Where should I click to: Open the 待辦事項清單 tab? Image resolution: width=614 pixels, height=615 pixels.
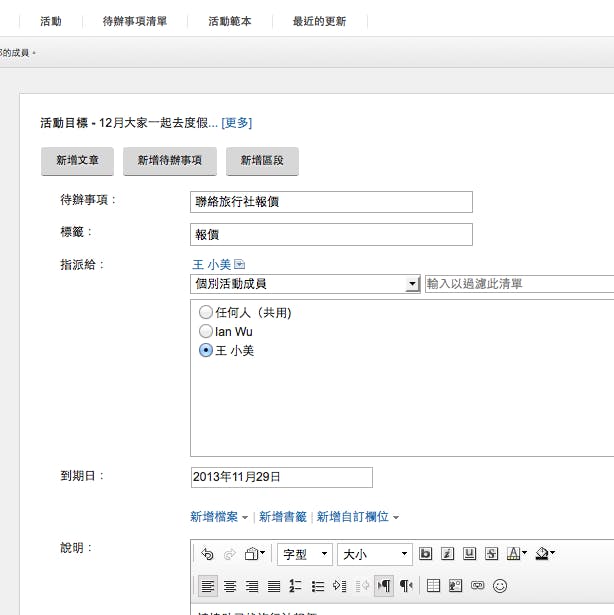[135, 21]
